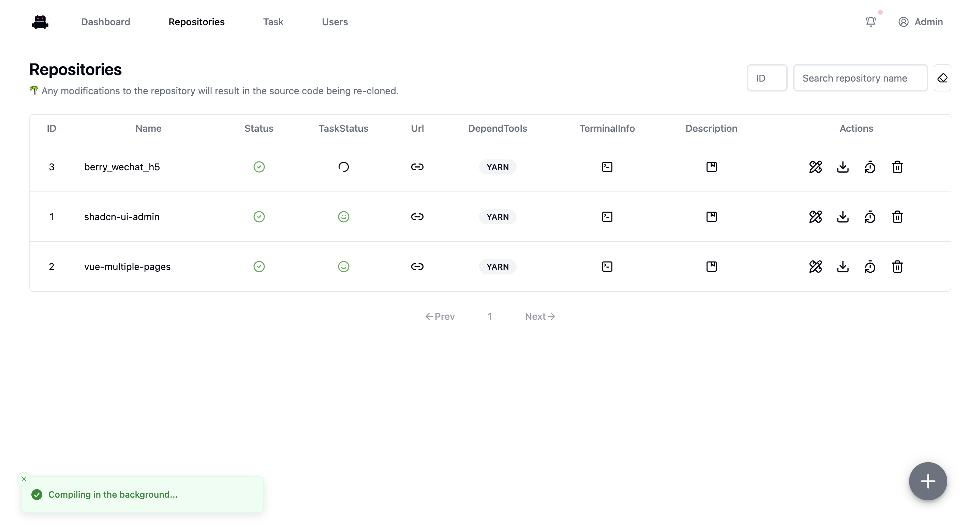The height and width of the screenshot is (527, 980).
Task: Focus the Search repository name field
Action: point(860,78)
